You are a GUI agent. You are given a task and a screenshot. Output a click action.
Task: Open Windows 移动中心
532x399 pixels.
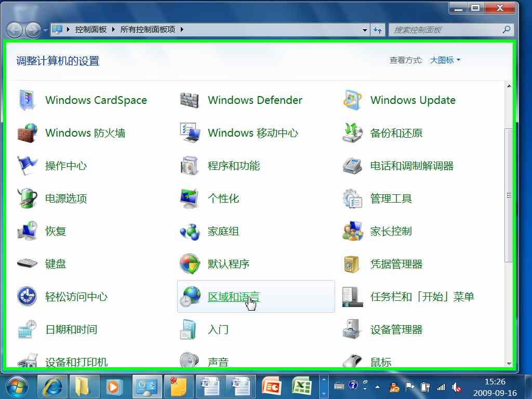click(239, 132)
